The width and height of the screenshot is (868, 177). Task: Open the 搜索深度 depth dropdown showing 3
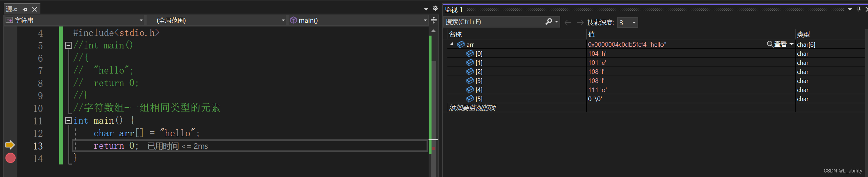click(x=627, y=23)
